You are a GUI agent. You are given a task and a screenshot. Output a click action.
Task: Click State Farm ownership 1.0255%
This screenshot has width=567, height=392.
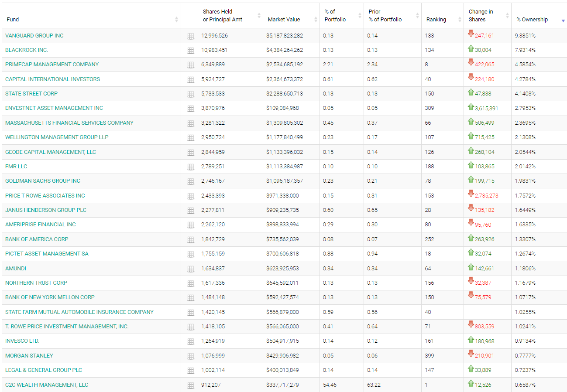tap(526, 312)
